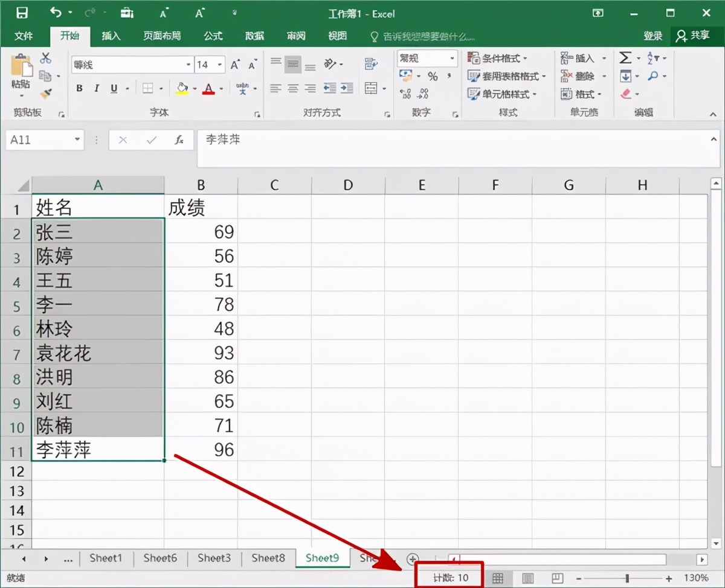Add a new sheet with the plus icon
The width and height of the screenshot is (725, 588).
coord(412,558)
